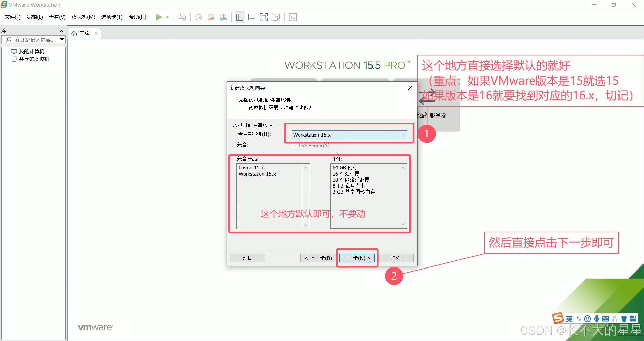Click the Sogou voice input microphone icon

(597, 319)
